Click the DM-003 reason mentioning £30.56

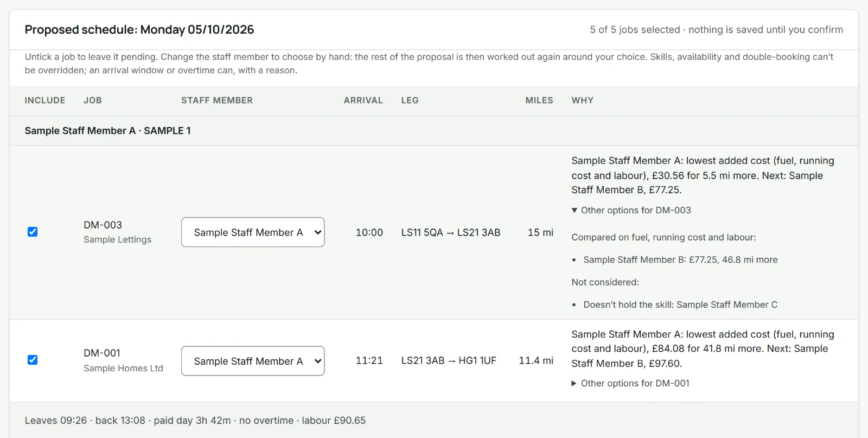click(703, 175)
